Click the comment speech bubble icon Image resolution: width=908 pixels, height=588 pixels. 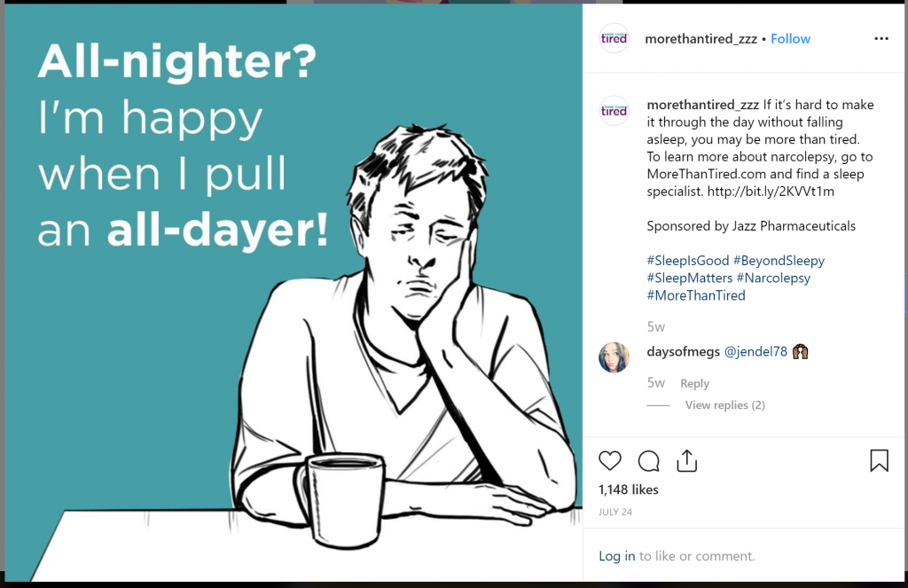[649, 461]
